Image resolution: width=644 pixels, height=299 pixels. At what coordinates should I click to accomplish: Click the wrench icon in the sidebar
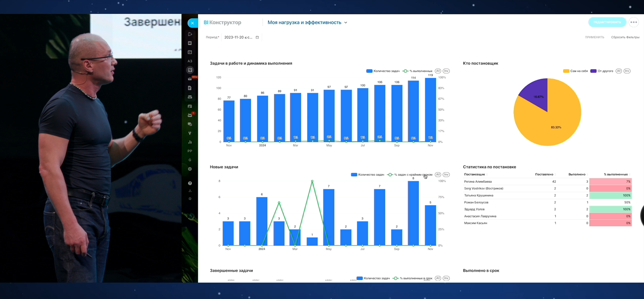pyautogui.click(x=190, y=133)
